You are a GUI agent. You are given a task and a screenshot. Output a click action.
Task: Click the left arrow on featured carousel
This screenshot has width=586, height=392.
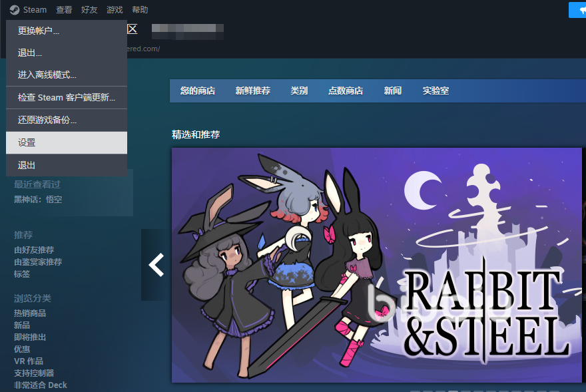point(156,265)
